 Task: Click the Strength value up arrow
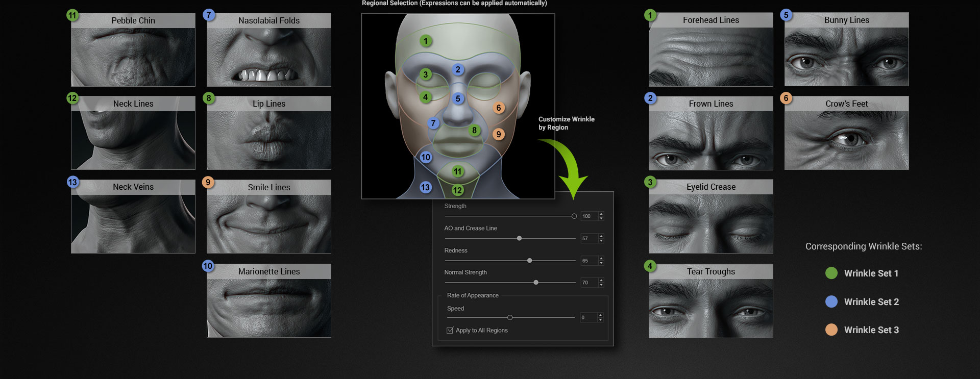[601, 214]
